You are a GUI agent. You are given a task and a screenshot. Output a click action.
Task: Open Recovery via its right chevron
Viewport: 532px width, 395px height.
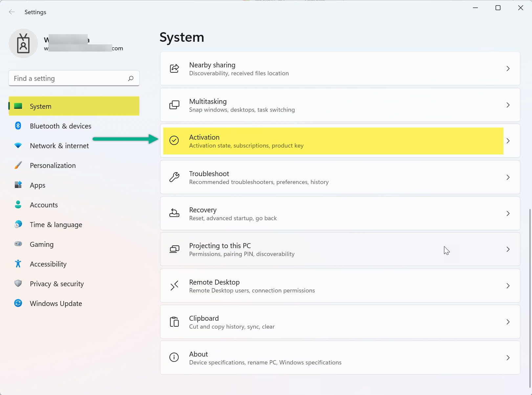click(508, 213)
